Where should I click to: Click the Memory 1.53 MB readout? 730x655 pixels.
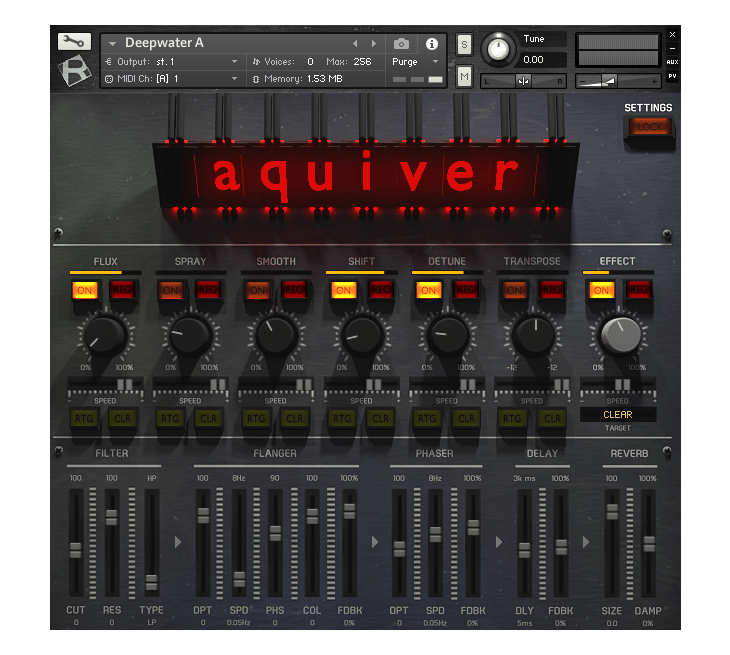tap(303, 79)
